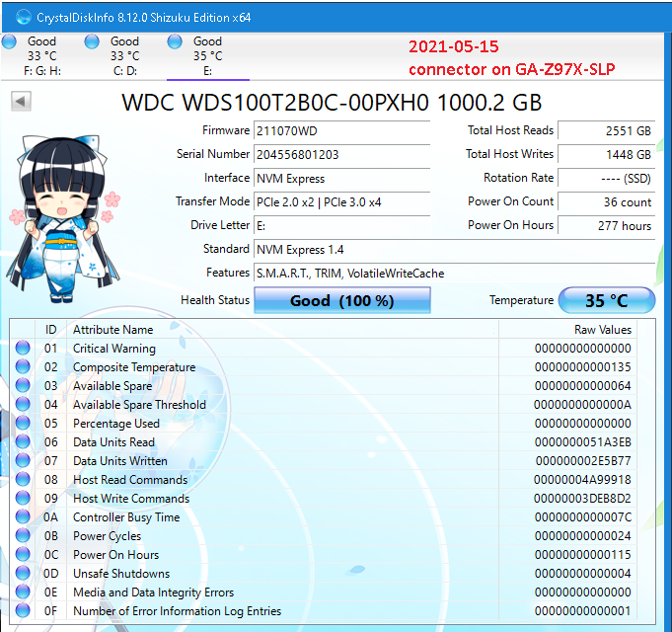This screenshot has width=672, height=632.
Task: Click the Raw Values column header
Action: point(567,329)
